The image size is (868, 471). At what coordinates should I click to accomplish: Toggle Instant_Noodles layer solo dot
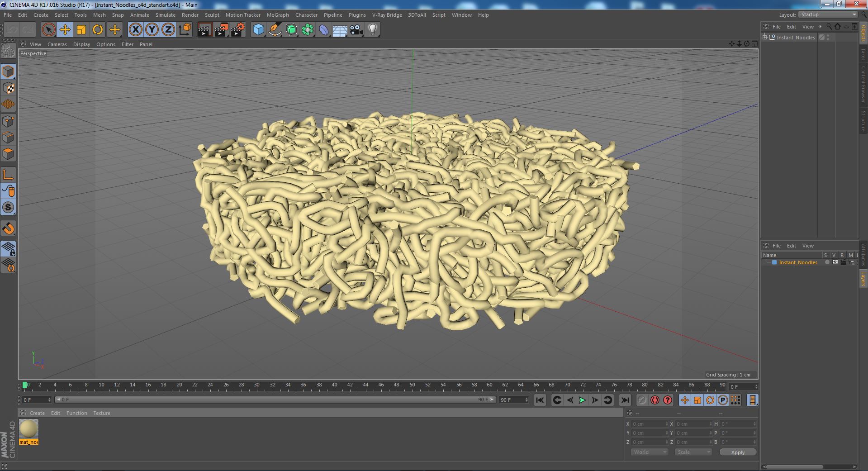[x=827, y=262]
